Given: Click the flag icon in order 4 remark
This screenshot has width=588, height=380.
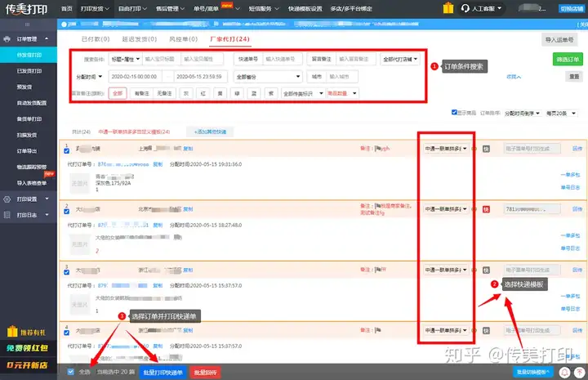Looking at the screenshot, I should click(x=378, y=330).
